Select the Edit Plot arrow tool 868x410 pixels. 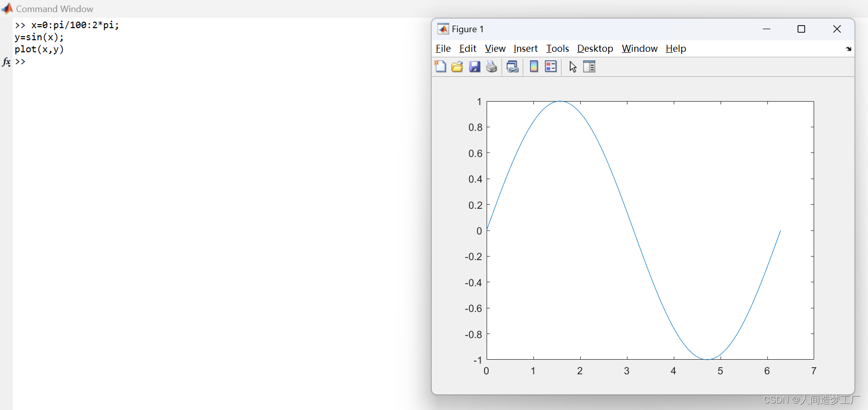click(573, 66)
